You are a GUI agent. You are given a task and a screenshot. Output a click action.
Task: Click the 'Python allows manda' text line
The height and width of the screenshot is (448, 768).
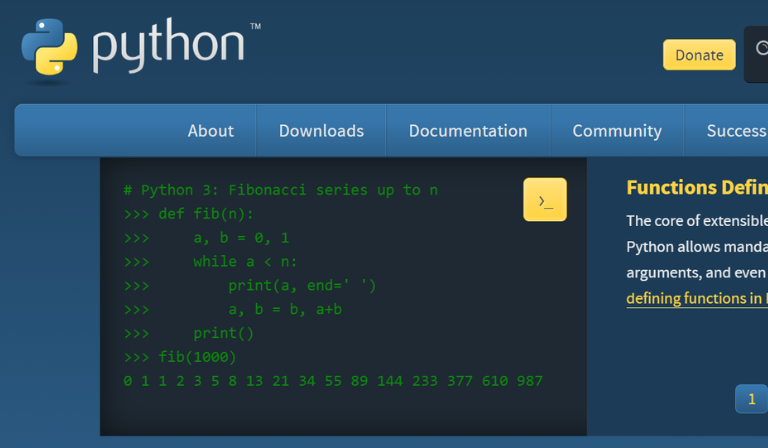click(697, 246)
